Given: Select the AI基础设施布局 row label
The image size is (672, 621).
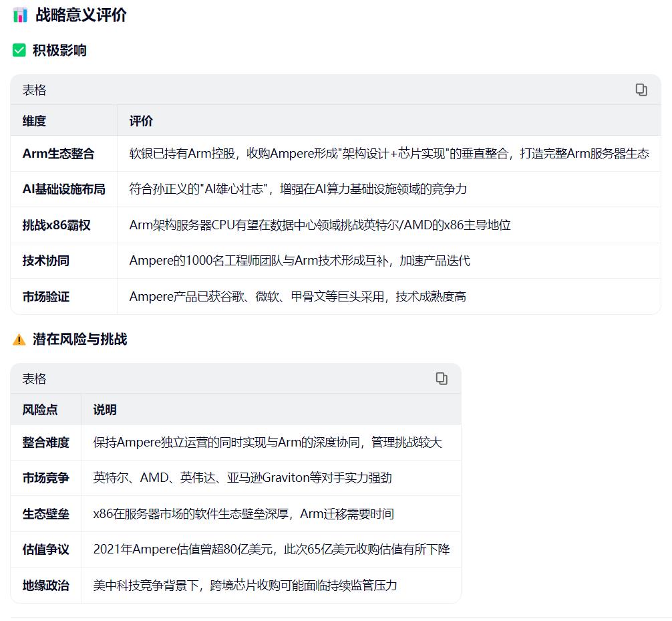Looking at the screenshot, I should coord(64,189).
